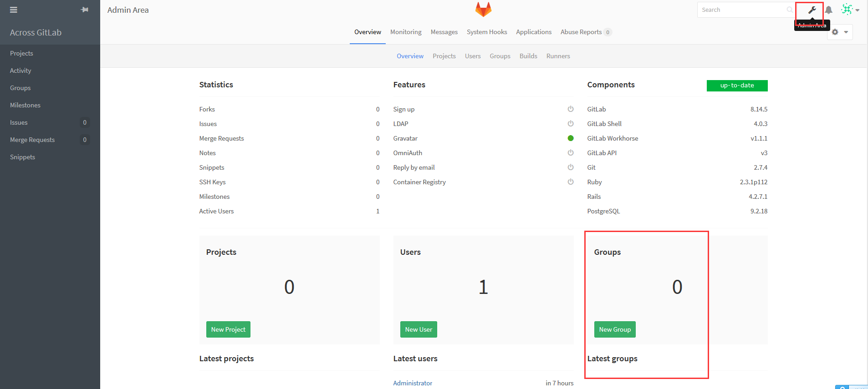Viewport: 868px width, 389px height.
Task: Click the up-to-date version badge
Action: coord(737,86)
